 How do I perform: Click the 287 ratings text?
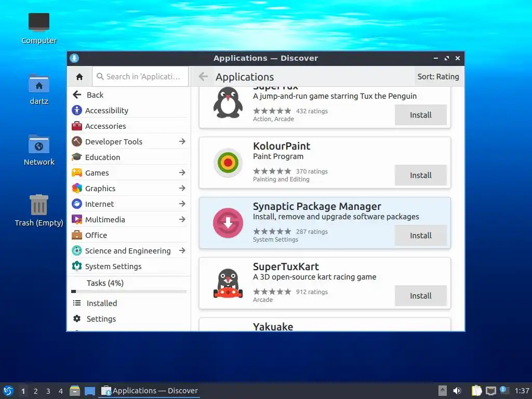tap(312, 231)
